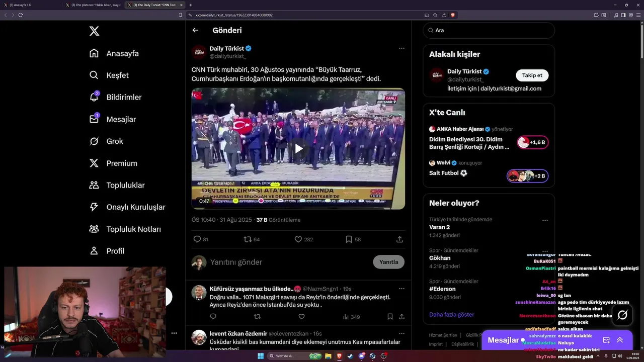The image size is (644, 362).
Task: Go to Profil page
Action: coord(107,251)
